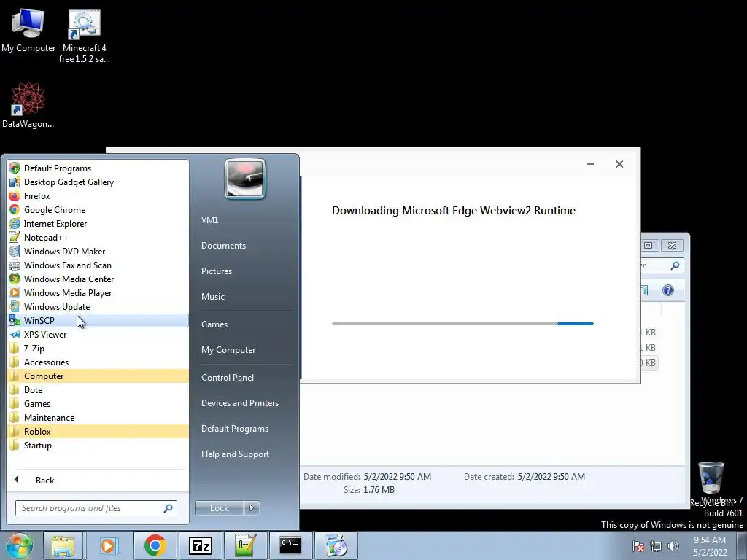
Task: Open Pictures from the right pane
Action: 216,271
